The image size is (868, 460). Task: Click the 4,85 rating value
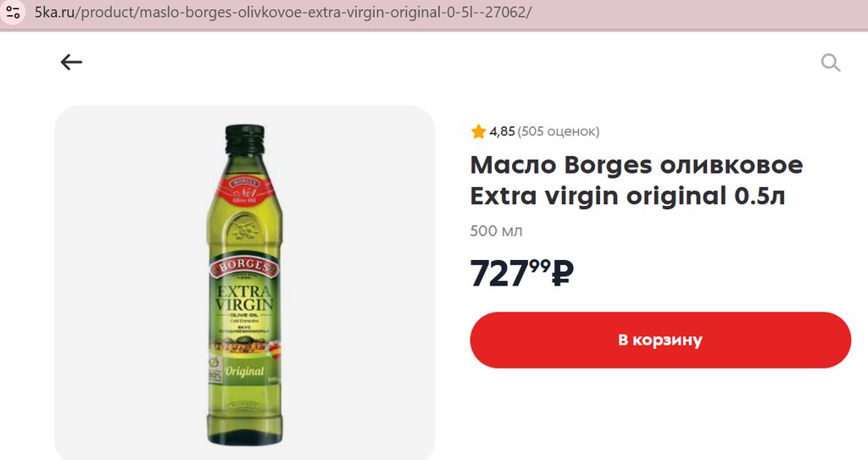coord(502,132)
